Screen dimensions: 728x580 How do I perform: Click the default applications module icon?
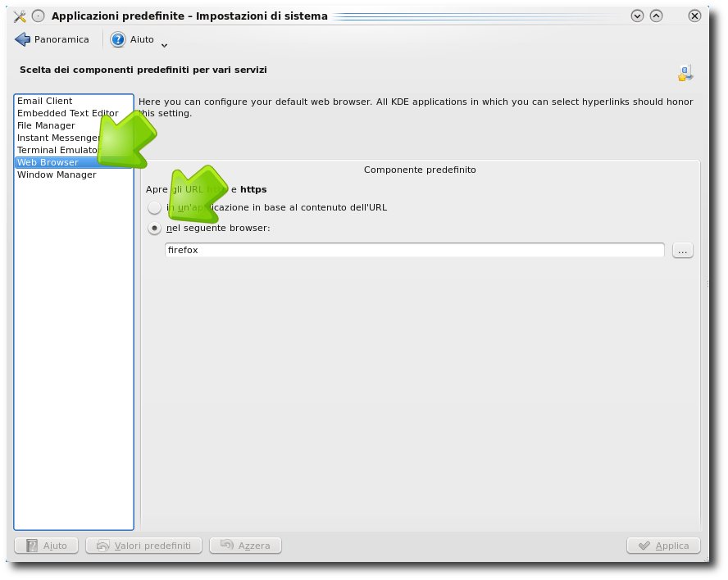(685, 73)
